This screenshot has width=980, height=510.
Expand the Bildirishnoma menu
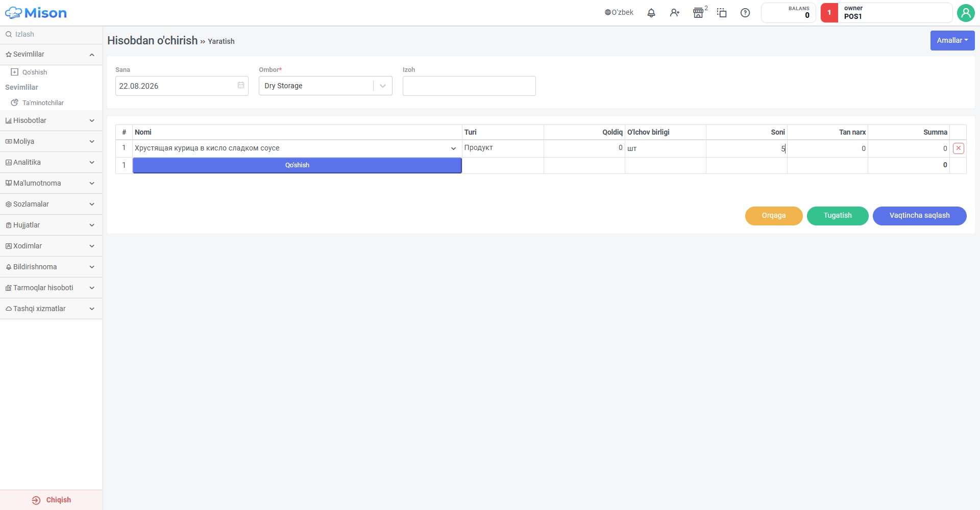click(51, 267)
